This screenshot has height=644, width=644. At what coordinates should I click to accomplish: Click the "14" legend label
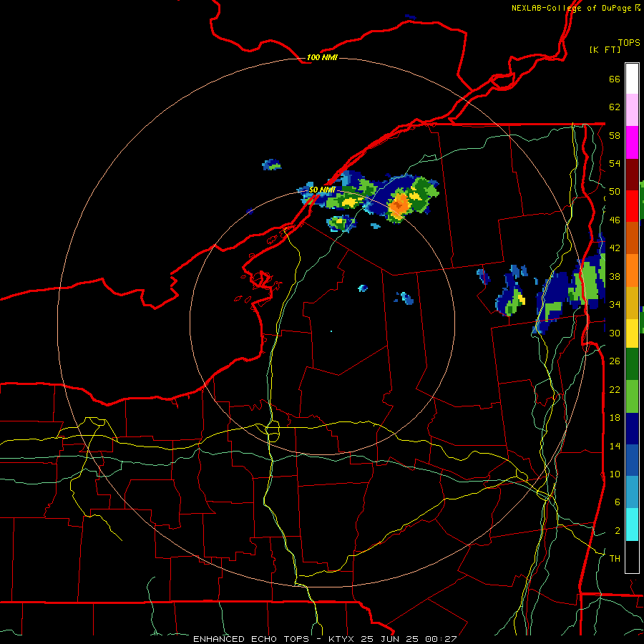point(615,446)
